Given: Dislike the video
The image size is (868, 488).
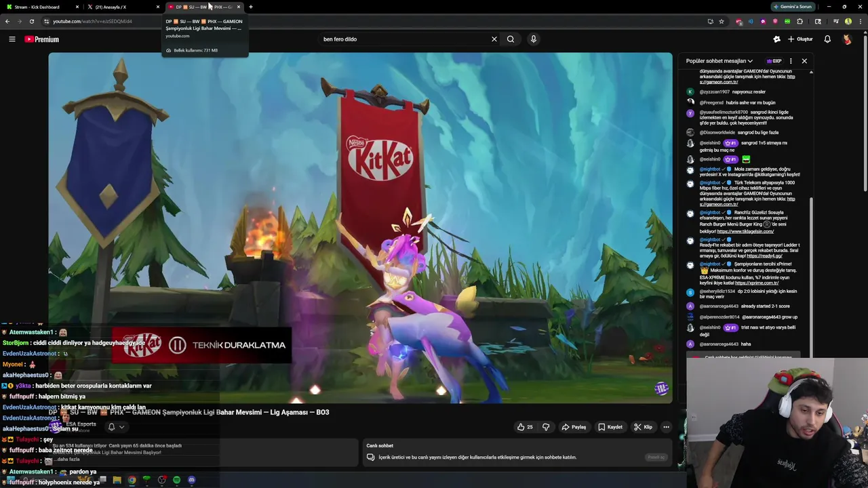Looking at the screenshot, I should click(546, 427).
